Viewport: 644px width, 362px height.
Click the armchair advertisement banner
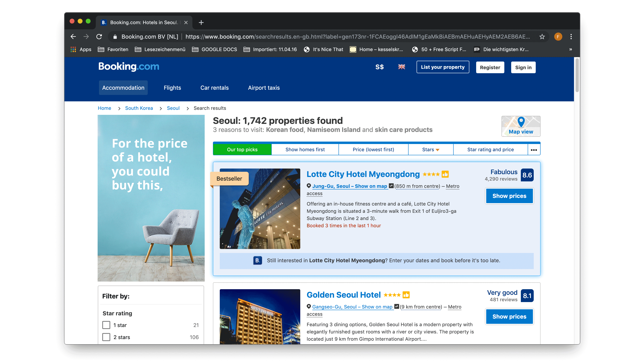pyautogui.click(x=151, y=198)
